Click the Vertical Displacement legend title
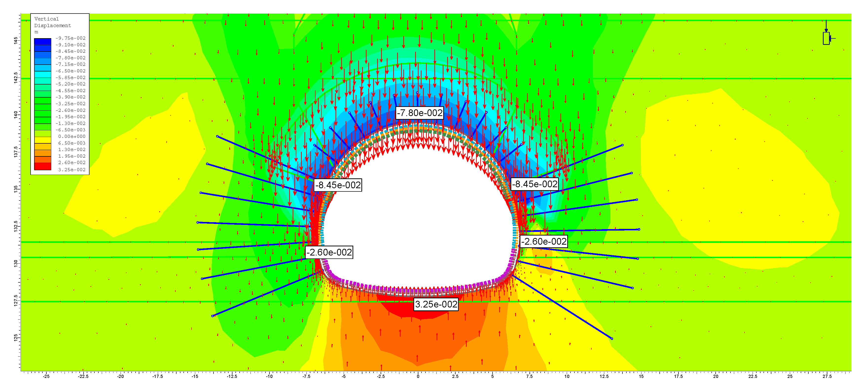Viewport: 868px width, 389px height. (53, 22)
